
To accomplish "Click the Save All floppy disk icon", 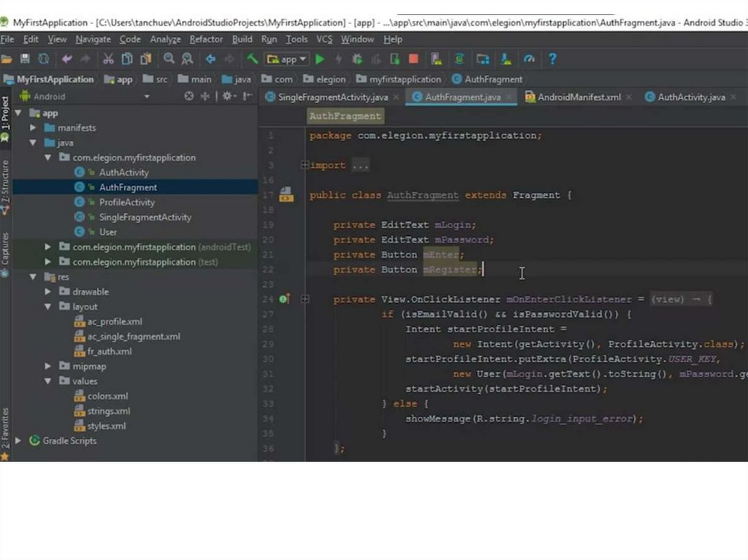I will click(25, 59).
